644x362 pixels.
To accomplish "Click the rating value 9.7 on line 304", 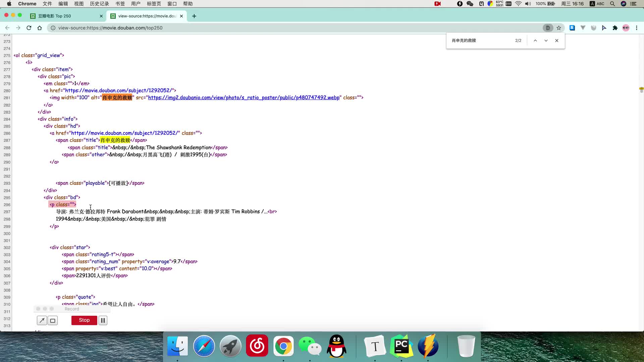I will (177, 261).
